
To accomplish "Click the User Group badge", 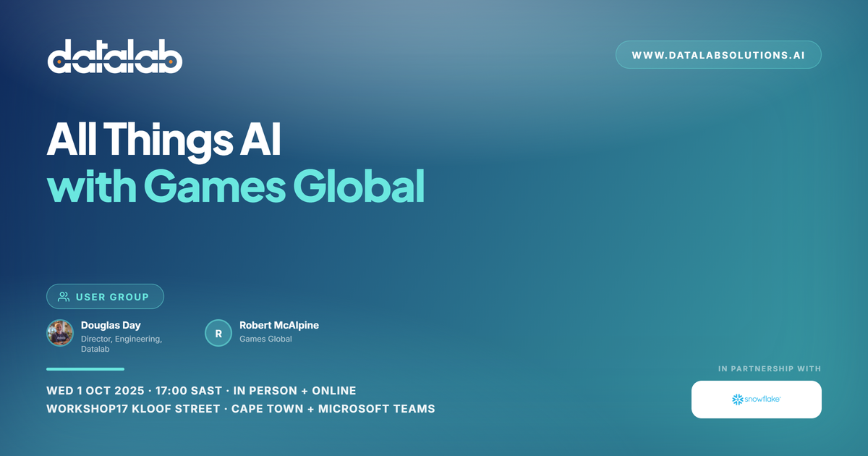I will click(x=106, y=297).
